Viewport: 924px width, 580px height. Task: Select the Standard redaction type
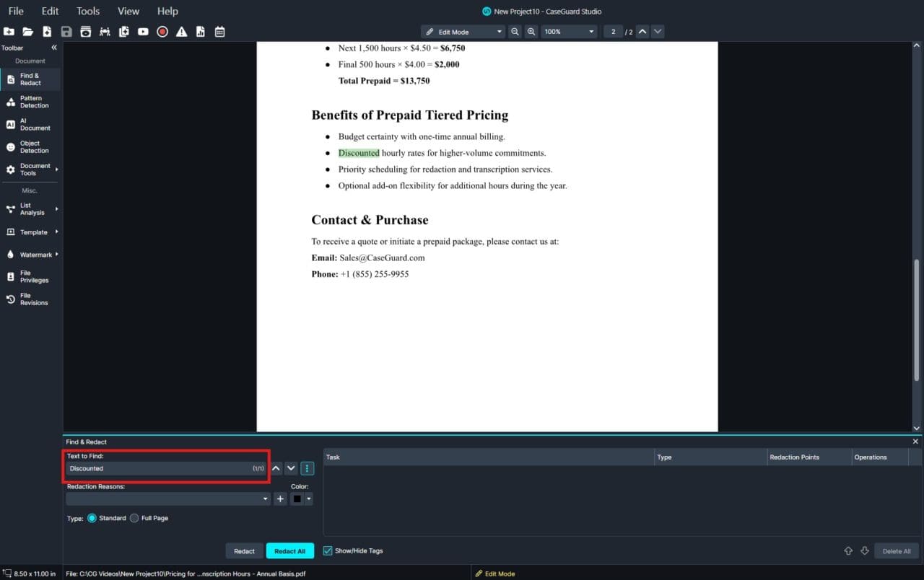pyautogui.click(x=92, y=518)
